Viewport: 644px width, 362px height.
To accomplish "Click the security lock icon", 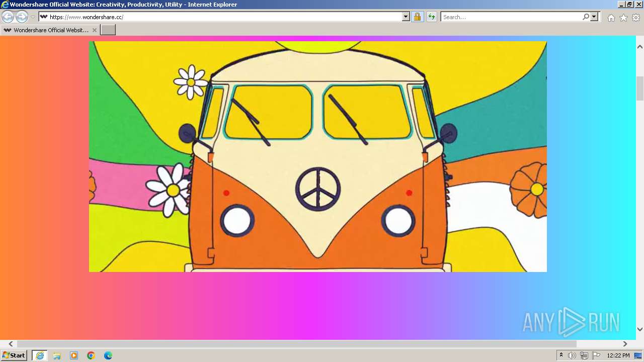I will point(417,17).
